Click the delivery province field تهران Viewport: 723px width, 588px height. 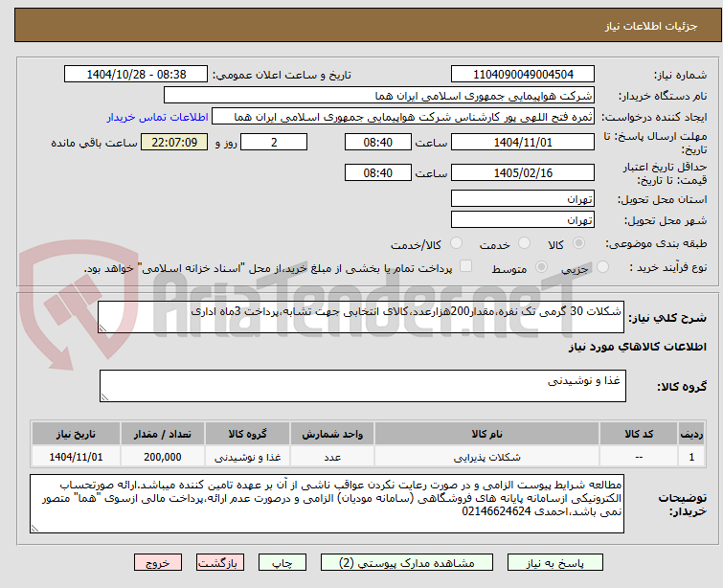point(523,199)
